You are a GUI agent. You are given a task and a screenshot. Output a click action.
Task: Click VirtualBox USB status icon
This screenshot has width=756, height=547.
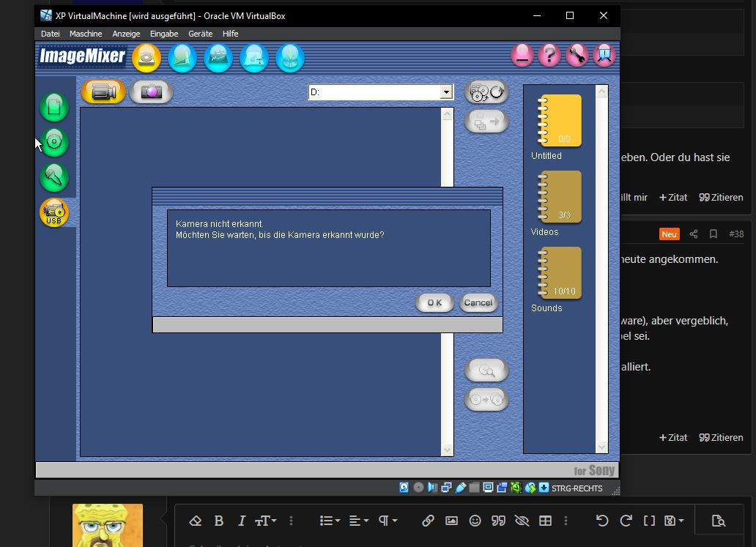(461, 488)
